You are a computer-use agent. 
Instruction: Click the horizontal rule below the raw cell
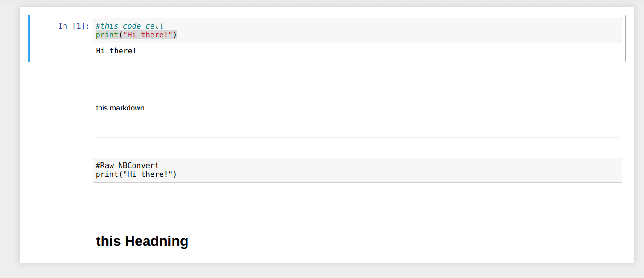[x=357, y=203]
